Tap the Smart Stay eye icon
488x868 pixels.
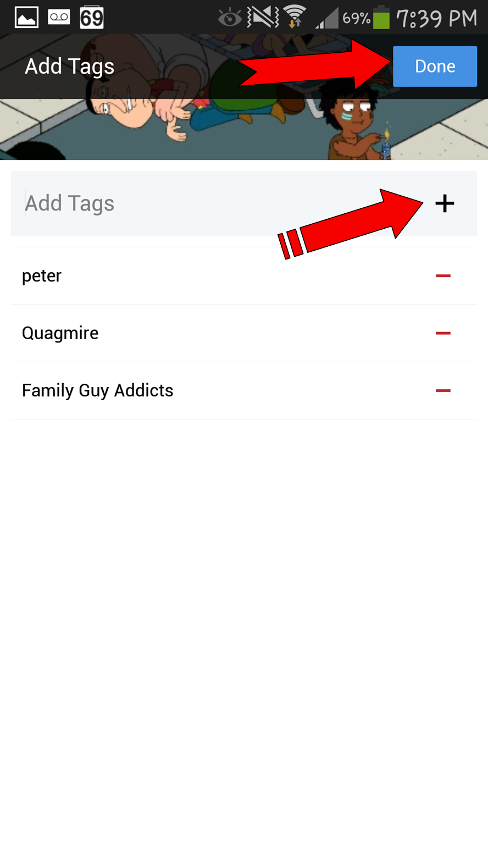tap(229, 19)
